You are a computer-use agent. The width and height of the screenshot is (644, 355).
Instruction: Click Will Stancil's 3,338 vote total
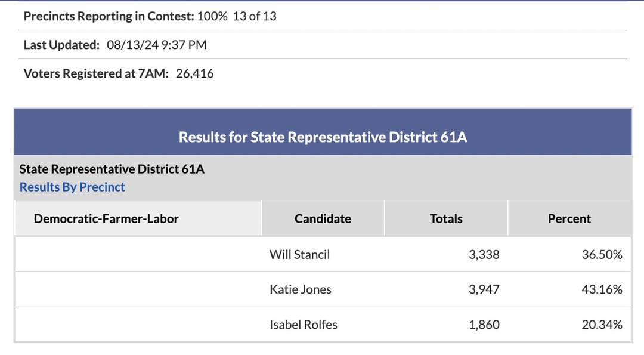(484, 254)
